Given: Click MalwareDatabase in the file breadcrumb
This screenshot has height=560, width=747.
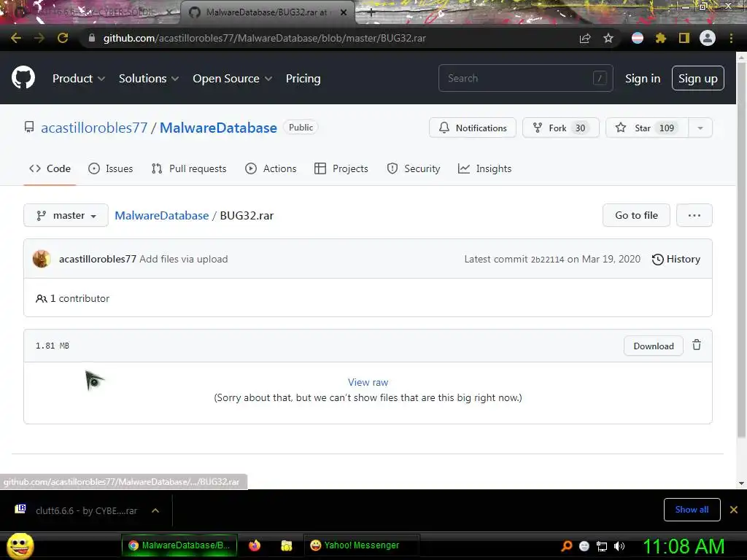Looking at the screenshot, I should (162, 215).
